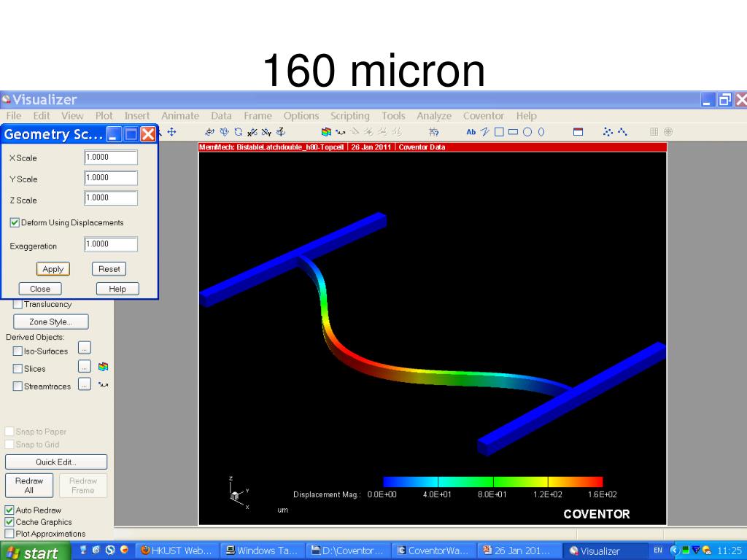Click the displacement magnitude color legend bar
This screenshot has width=747, height=560.
click(492, 481)
